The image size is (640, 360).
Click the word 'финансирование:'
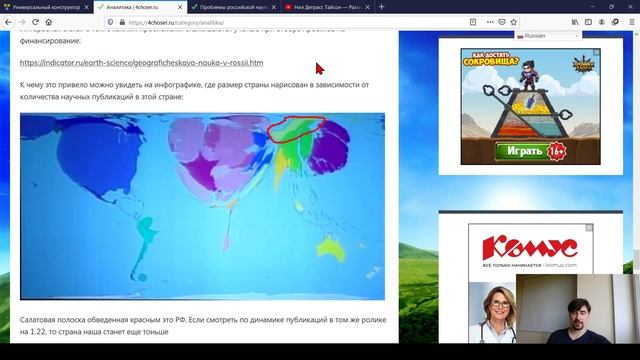(x=50, y=41)
